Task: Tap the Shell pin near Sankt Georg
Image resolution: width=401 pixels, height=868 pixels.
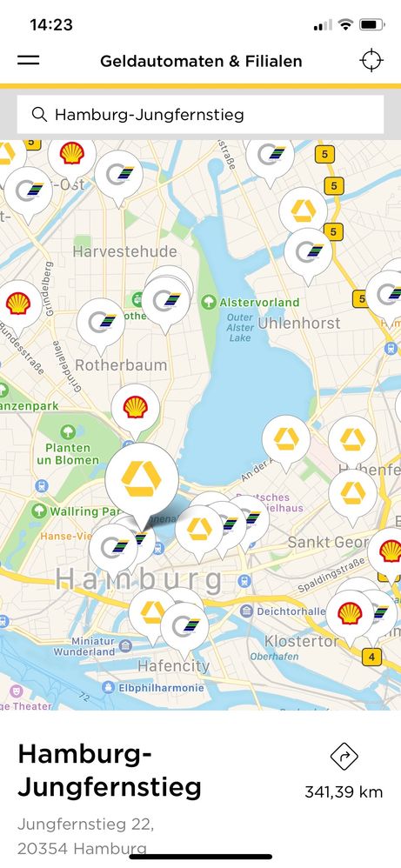Action: (390, 552)
